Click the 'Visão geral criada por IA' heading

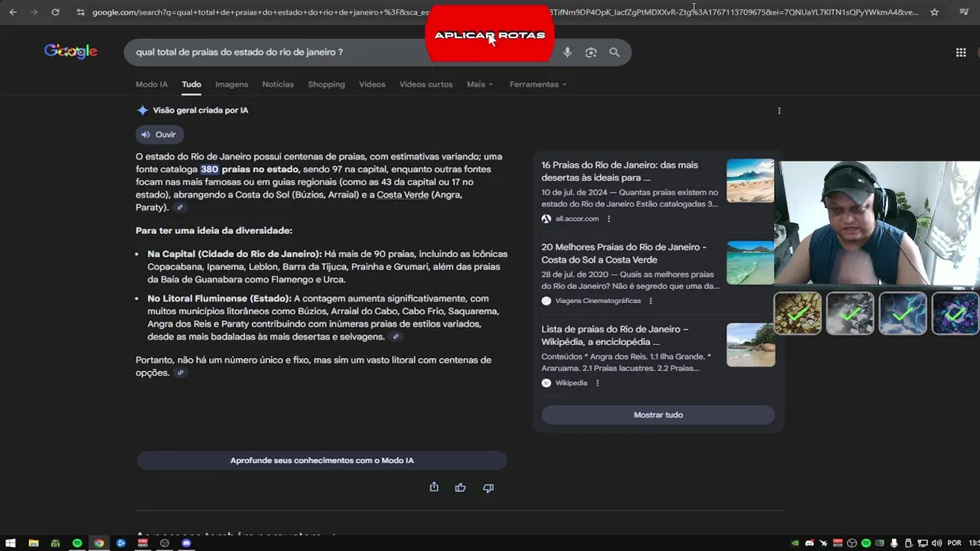click(x=201, y=110)
